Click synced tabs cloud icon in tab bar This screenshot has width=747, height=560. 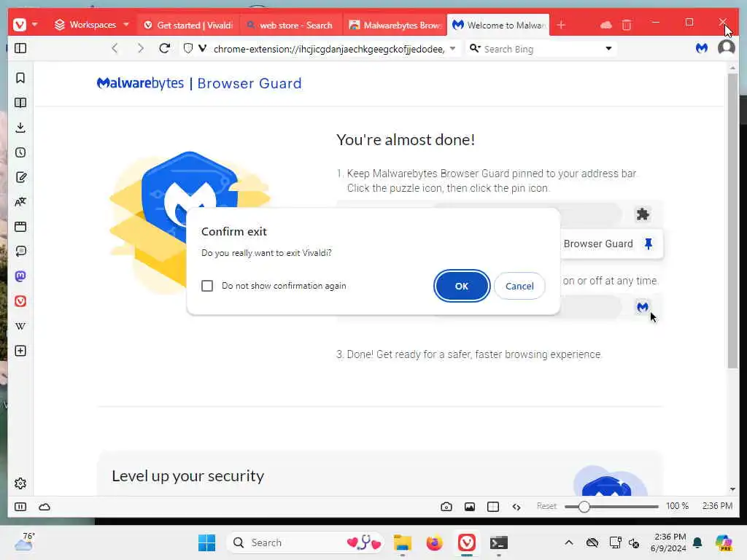tap(605, 25)
